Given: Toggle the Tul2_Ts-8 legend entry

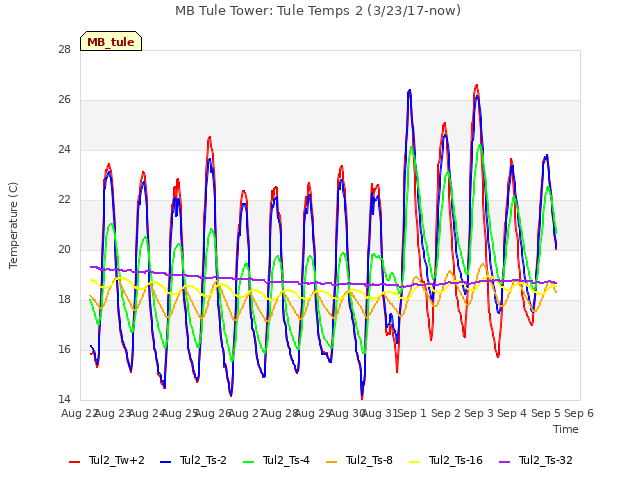Looking at the screenshot, I should pos(359,460).
